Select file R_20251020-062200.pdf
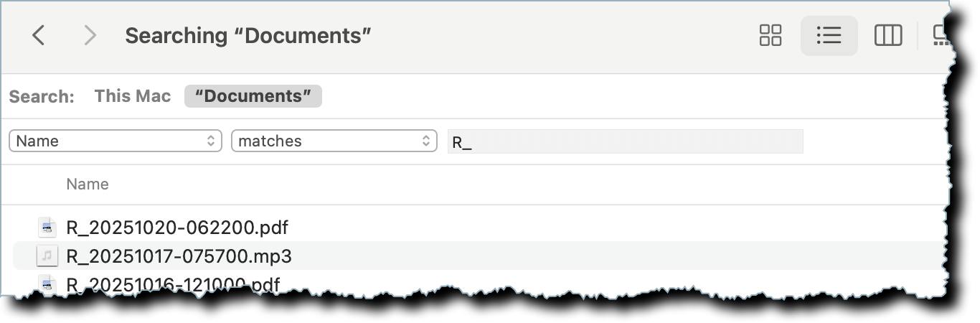This screenshot has height=323, width=980. click(177, 228)
